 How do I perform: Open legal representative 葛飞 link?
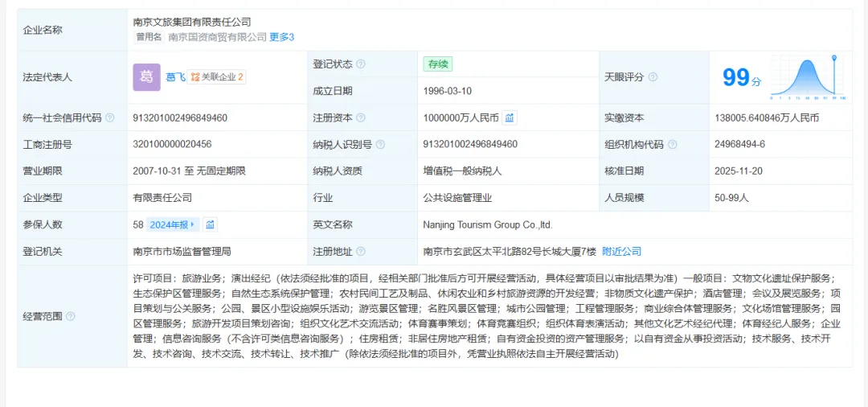point(175,77)
